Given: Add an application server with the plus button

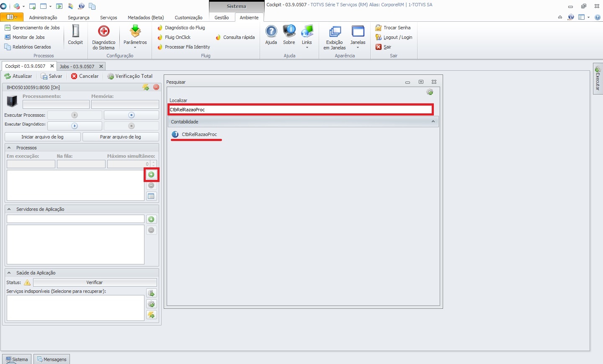Looking at the screenshot, I should 152,219.
